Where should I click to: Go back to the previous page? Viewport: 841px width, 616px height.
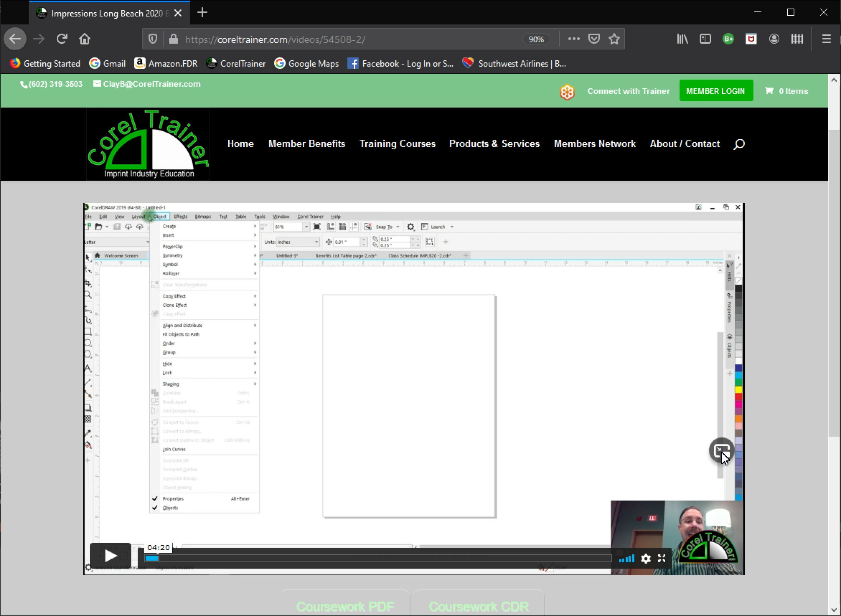15,39
